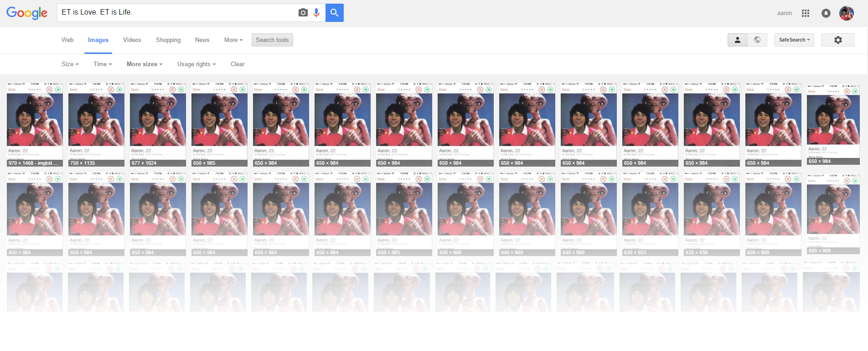This screenshot has height=351, width=868.
Task: Click the Google logo
Action: click(x=27, y=13)
